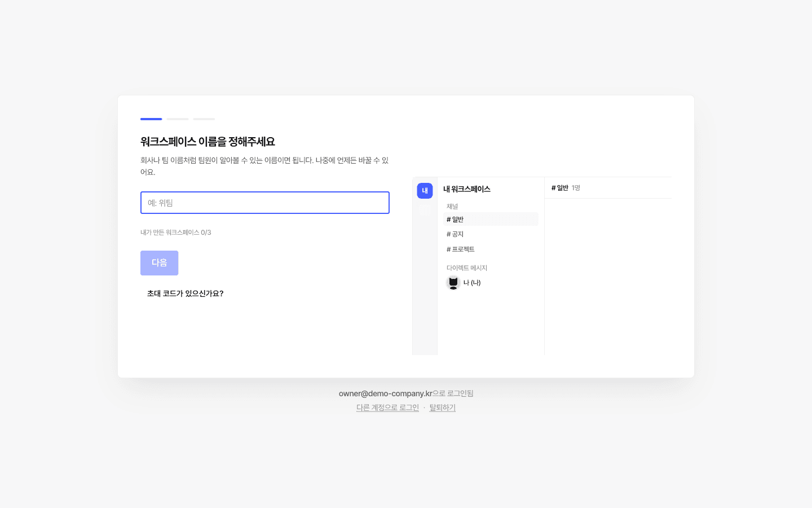Click the 워크스페이스 이름을 정해주세요 heading
The image size is (812, 508).
click(208, 142)
